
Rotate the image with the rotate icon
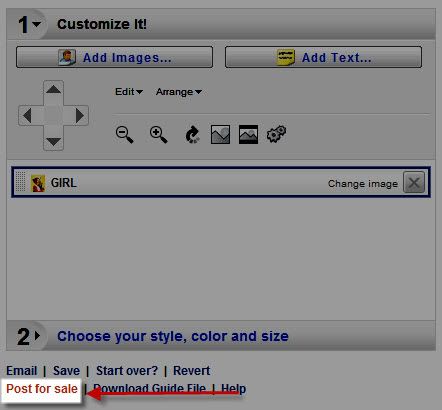point(192,134)
